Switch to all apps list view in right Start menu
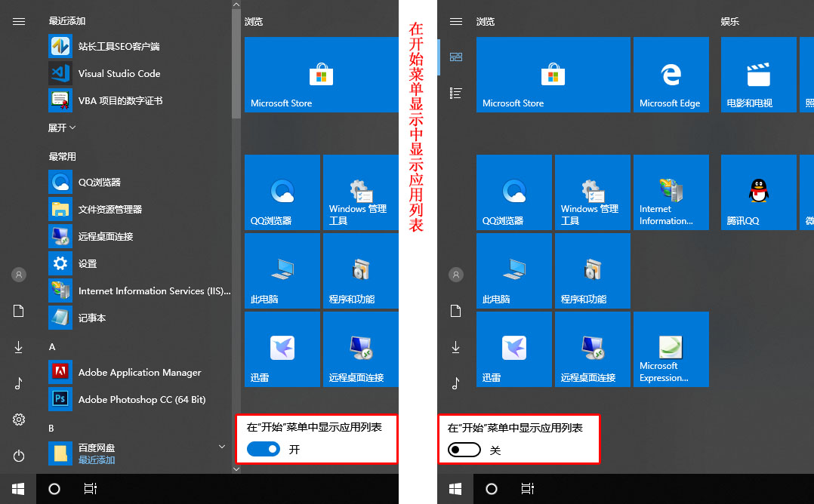The width and height of the screenshot is (814, 504). 456,94
